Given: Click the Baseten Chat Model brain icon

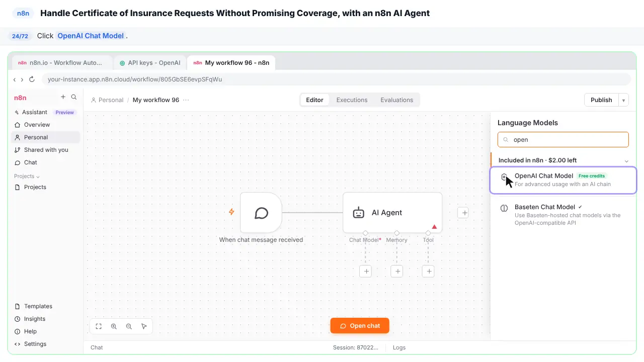Looking at the screenshot, I should tap(504, 208).
